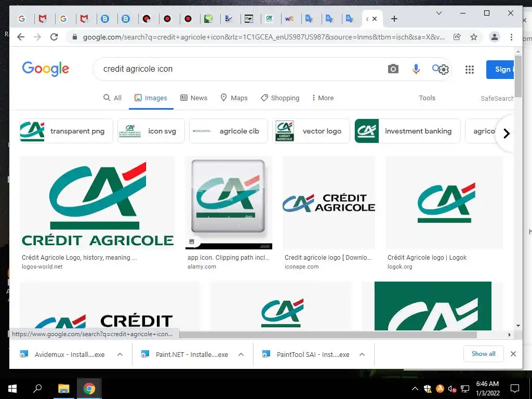Open the logok.org Crédit Agricole logo image
This screenshot has height=399, width=532.
pyautogui.click(x=444, y=203)
